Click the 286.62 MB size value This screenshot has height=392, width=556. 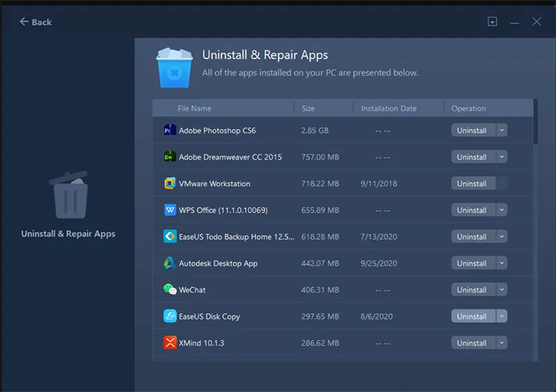(320, 343)
